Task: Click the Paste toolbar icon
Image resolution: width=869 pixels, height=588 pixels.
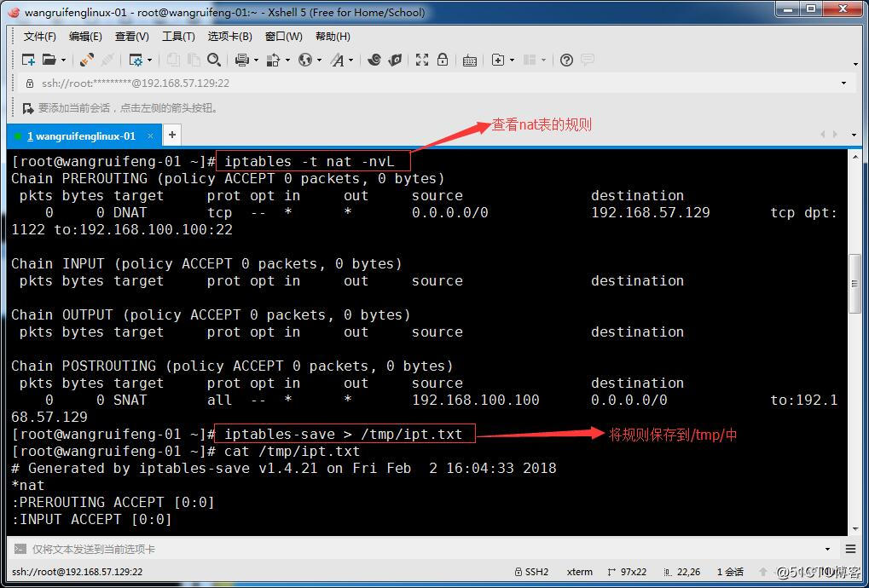Action: click(x=194, y=60)
